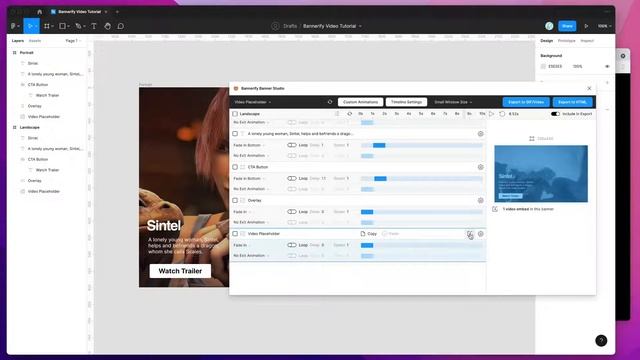The height and width of the screenshot is (360, 640).
Task: Click the user avatar next to Share
Action: point(549,26)
